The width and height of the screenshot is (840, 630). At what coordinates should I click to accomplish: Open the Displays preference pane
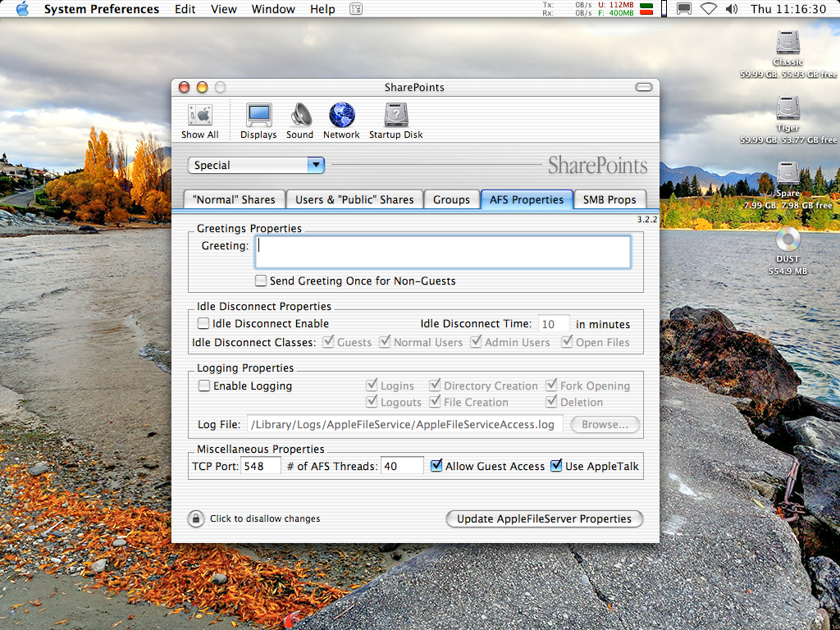click(x=258, y=121)
